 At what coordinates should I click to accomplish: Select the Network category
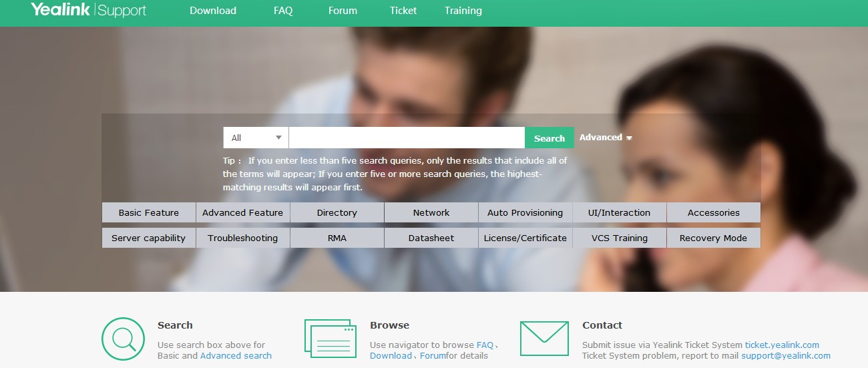(x=431, y=212)
